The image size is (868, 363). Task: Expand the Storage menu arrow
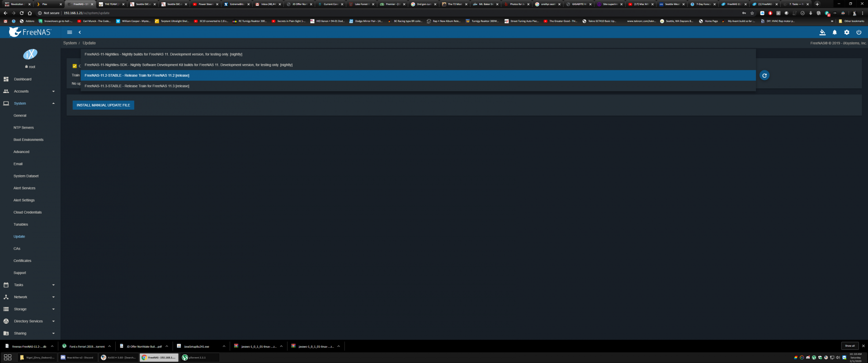pyautogui.click(x=53, y=309)
